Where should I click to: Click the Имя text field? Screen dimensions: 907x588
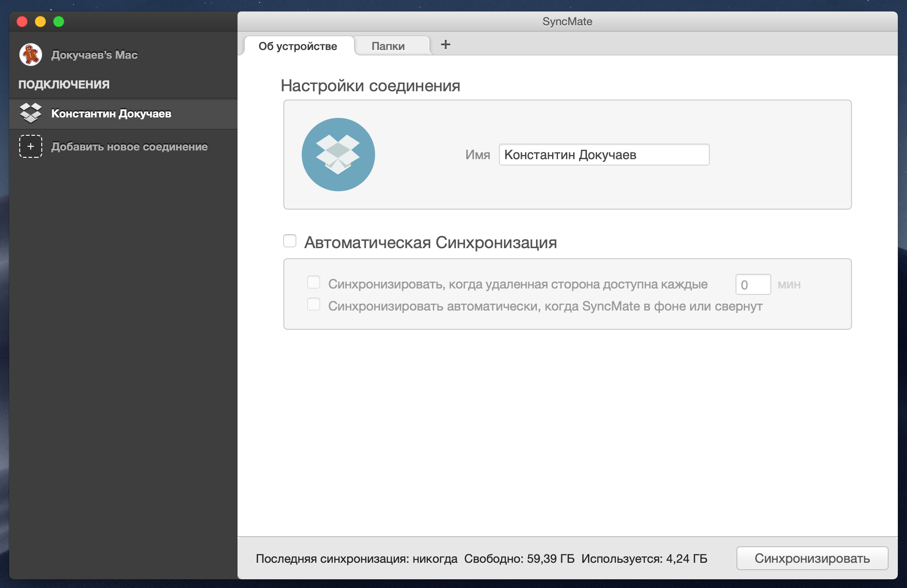[x=603, y=155]
